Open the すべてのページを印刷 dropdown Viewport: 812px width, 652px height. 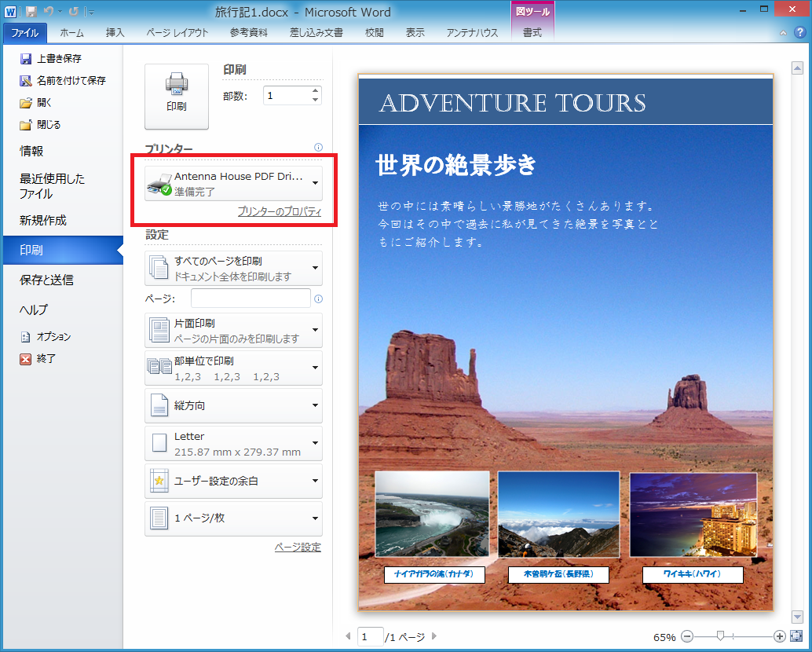tap(232, 268)
